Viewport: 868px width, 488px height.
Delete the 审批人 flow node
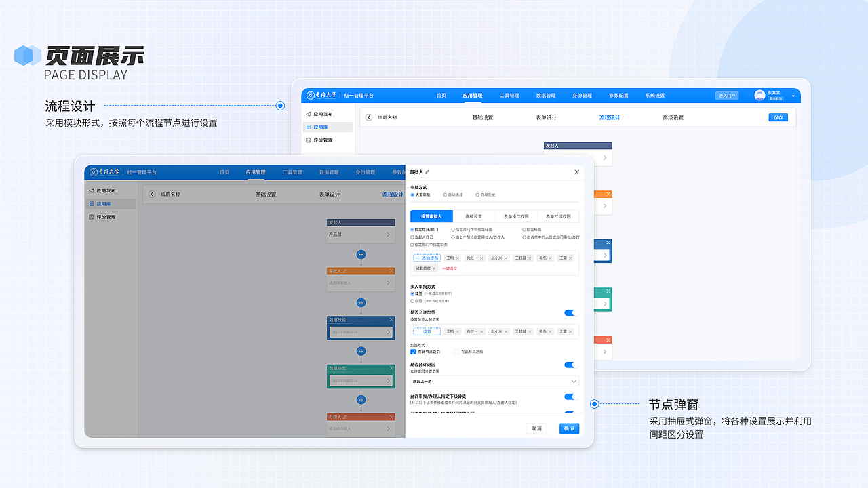pos(391,270)
